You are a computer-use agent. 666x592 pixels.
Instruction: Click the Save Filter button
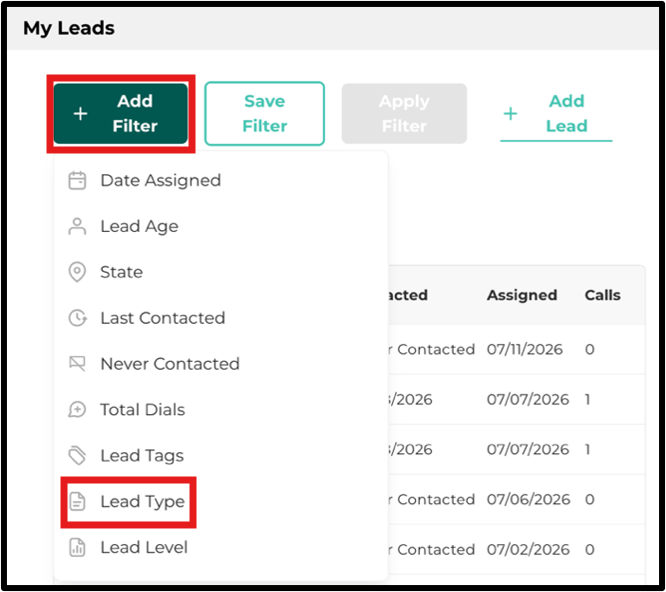[x=265, y=113]
